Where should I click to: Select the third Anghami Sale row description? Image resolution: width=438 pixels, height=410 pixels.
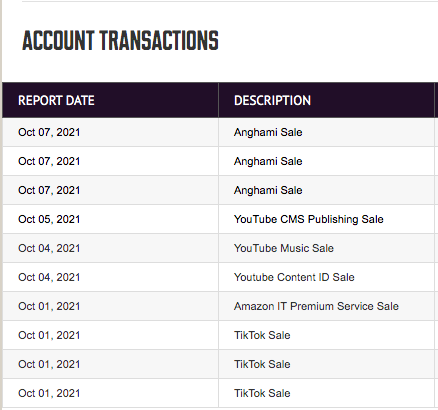pos(268,190)
